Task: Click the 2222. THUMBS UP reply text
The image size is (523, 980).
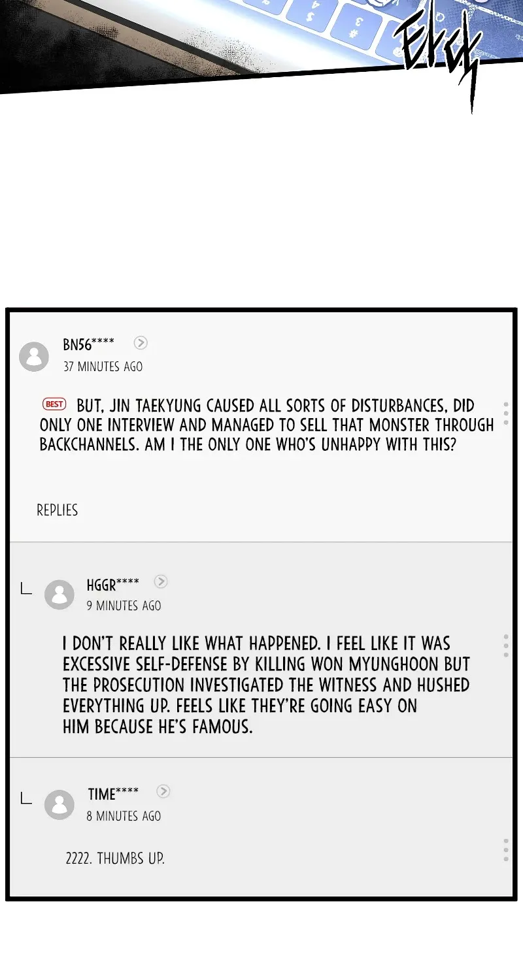Action: (115, 858)
